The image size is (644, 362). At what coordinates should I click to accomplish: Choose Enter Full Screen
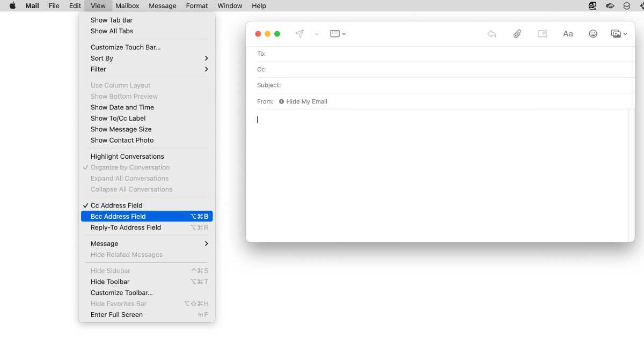pos(147,315)
